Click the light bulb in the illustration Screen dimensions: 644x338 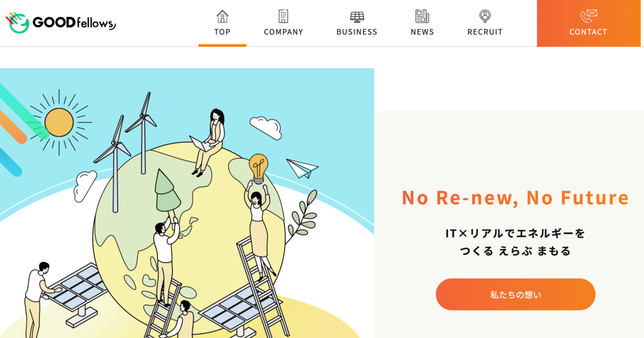click(258, 168)
